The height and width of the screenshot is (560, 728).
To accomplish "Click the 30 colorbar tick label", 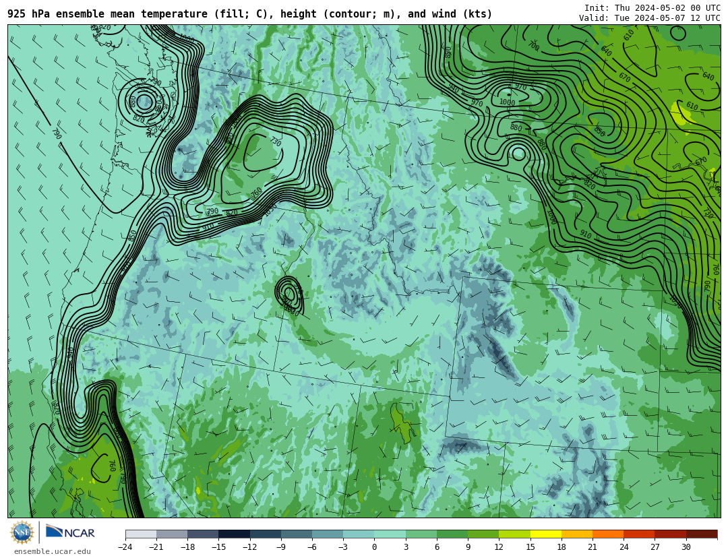I will (x=686, y=547).
